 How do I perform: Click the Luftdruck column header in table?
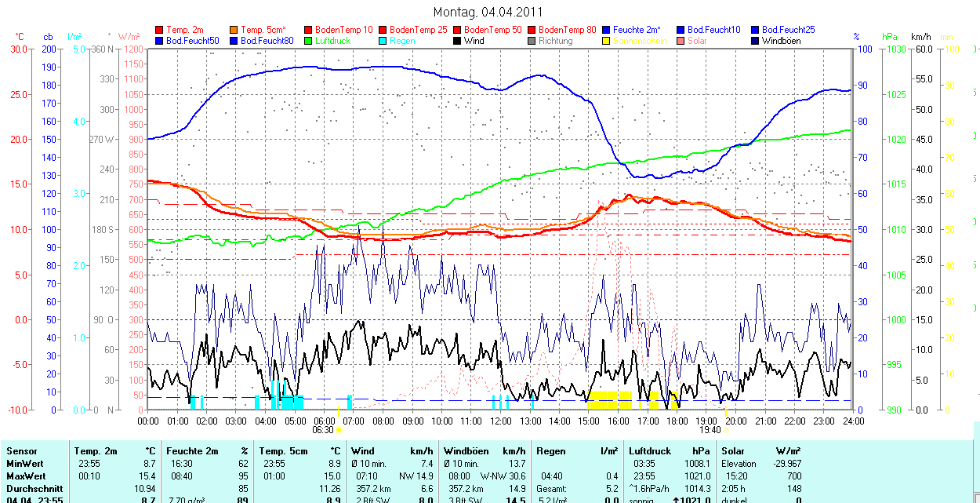click(650, 451)
